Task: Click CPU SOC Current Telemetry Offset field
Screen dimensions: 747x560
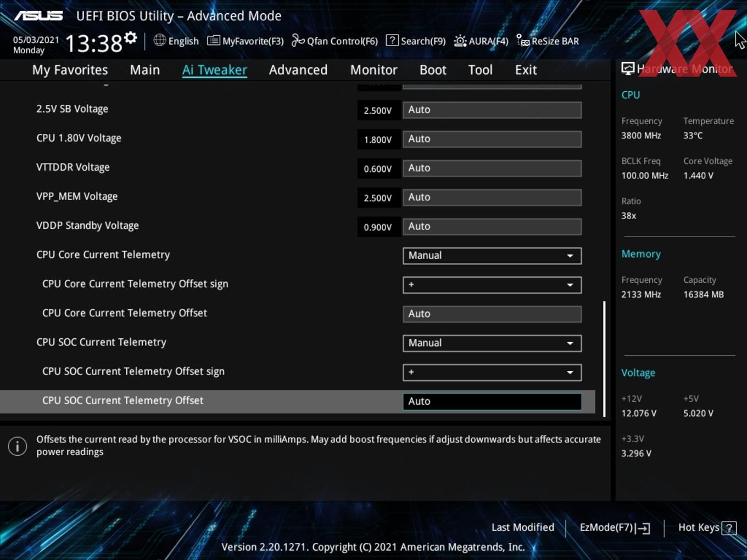Action: [492, 401]
